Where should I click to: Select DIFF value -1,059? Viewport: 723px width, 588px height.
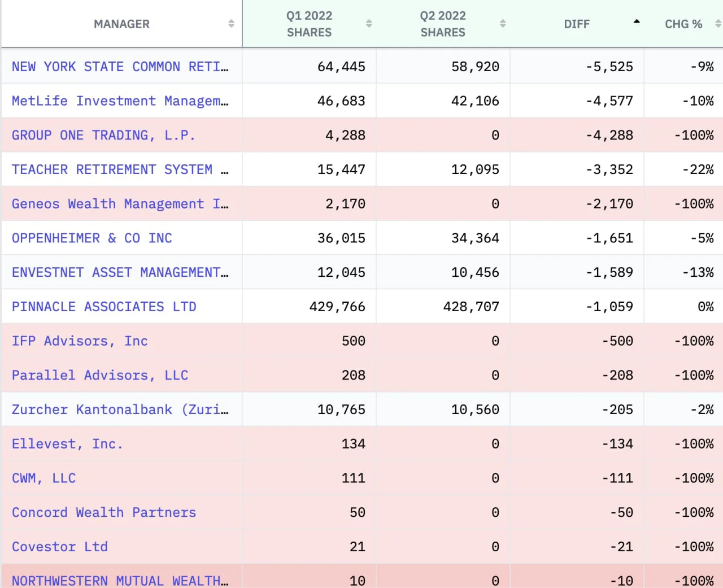(x=609, y=307)
